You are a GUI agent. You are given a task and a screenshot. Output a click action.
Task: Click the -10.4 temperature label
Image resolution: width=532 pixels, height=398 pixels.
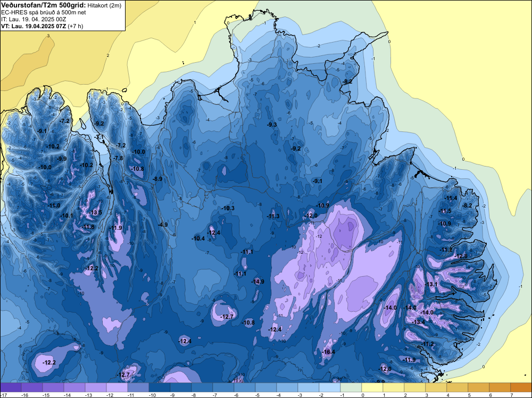198,238
